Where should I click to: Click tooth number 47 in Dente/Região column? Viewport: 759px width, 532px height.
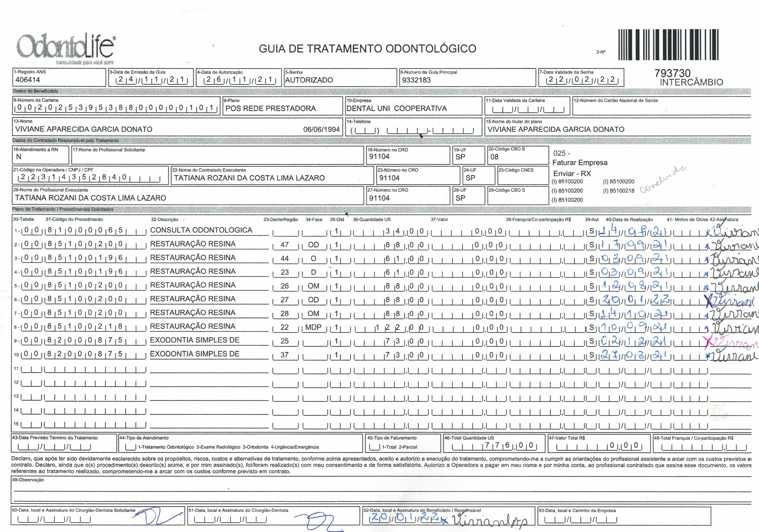(x=285, y=245)
